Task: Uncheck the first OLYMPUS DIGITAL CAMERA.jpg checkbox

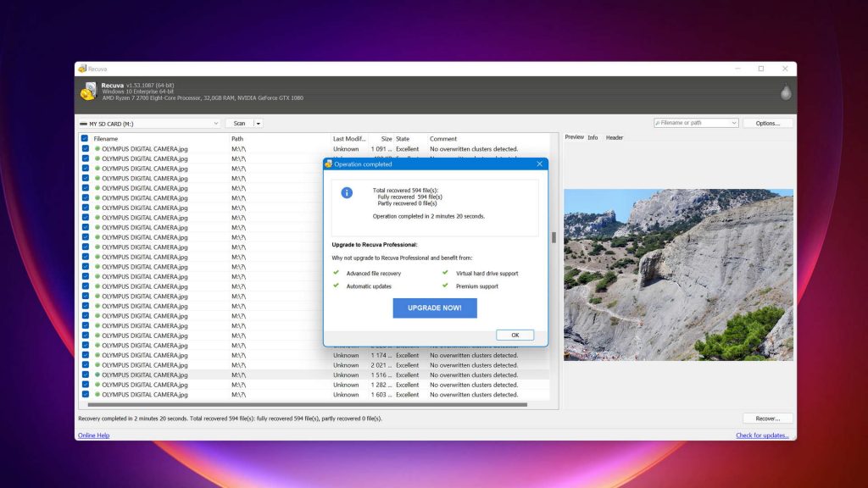Action: click(x=85, y=148)
